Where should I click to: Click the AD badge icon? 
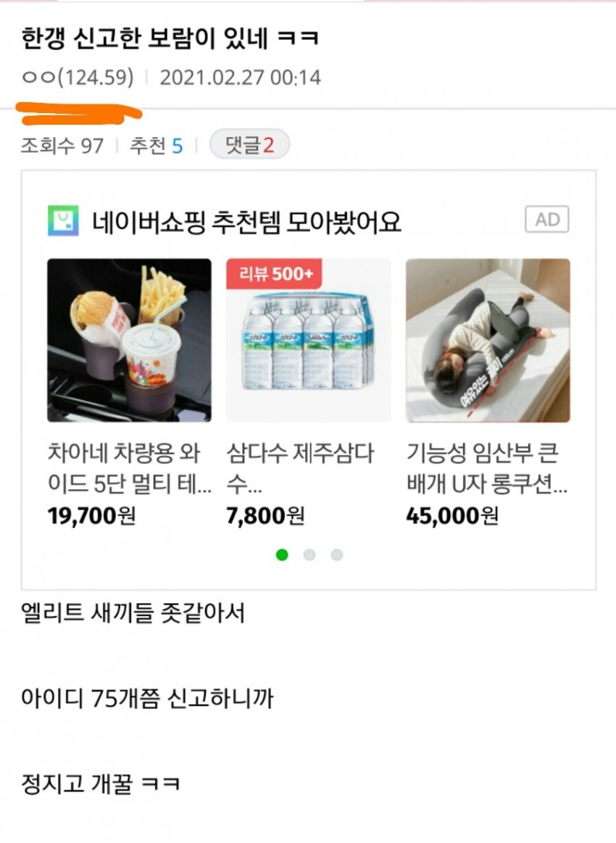point(546,220)
